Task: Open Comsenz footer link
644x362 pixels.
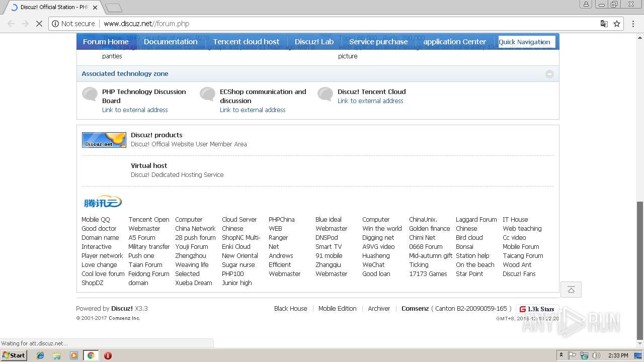Action: click(x=415, y=309)
